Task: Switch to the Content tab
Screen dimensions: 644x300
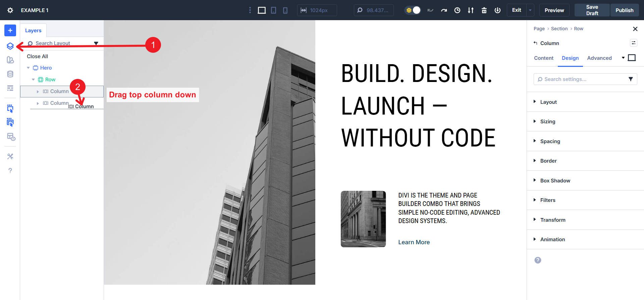Action: pos(543,58)
